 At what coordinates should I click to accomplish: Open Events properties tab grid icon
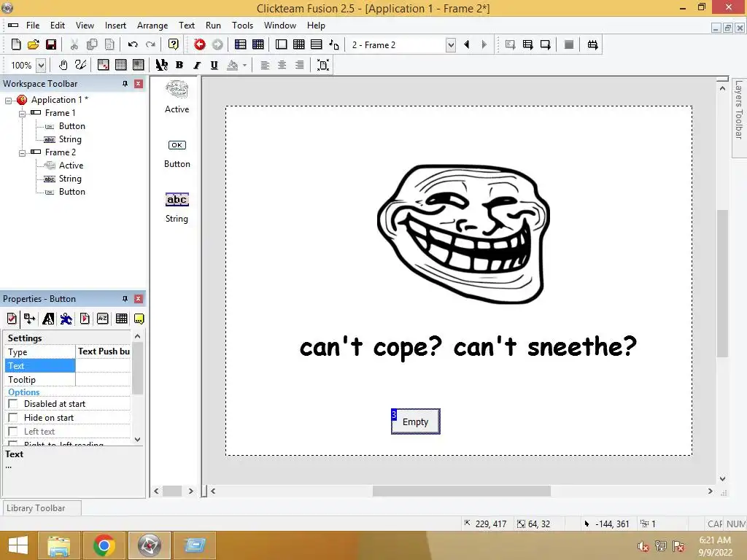122,319
